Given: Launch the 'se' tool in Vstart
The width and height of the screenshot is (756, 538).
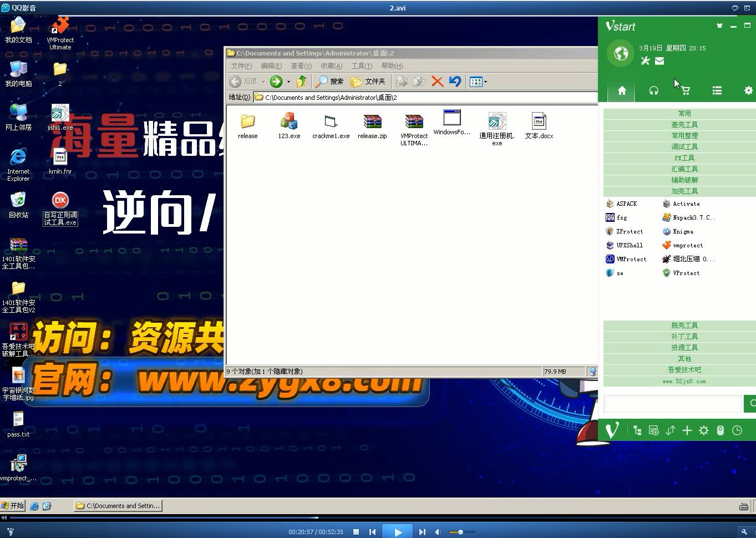Looking at the screenshot, I should (615, 273).
